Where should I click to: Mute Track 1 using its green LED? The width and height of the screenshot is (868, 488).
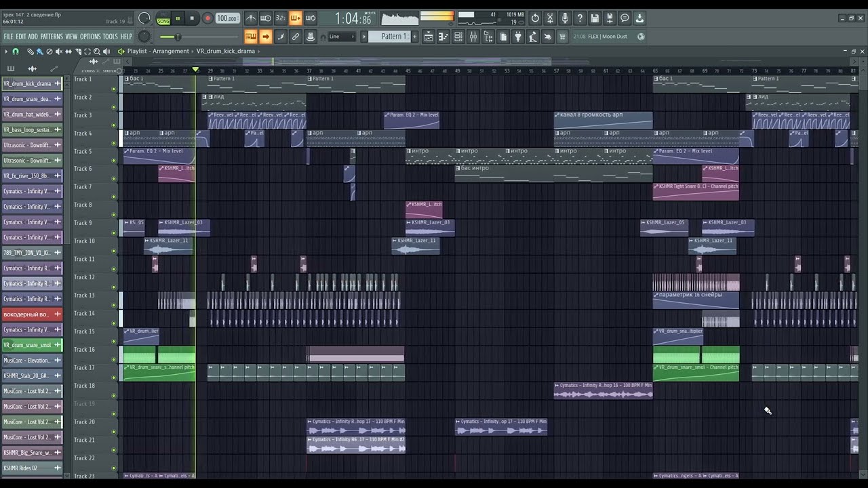point(114,89)
